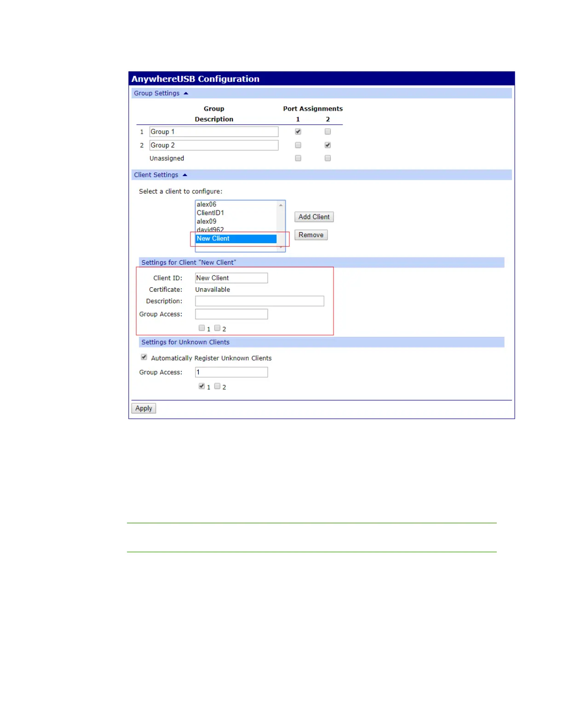Check port 2 in Unassigned row
563x728 pixels.
(x=327, y=158)
